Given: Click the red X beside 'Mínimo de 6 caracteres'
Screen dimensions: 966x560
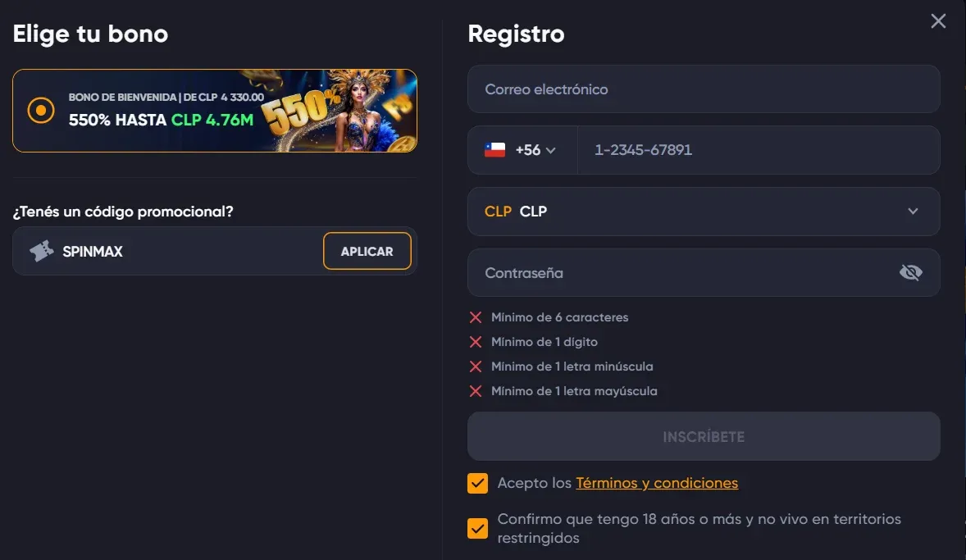Looking at the screenshot, I should tap(476, 317).
